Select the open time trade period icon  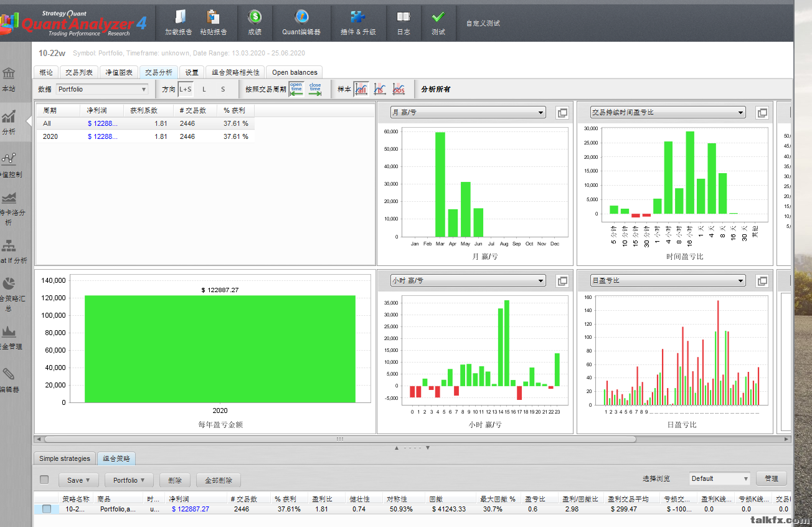(296, 89)
